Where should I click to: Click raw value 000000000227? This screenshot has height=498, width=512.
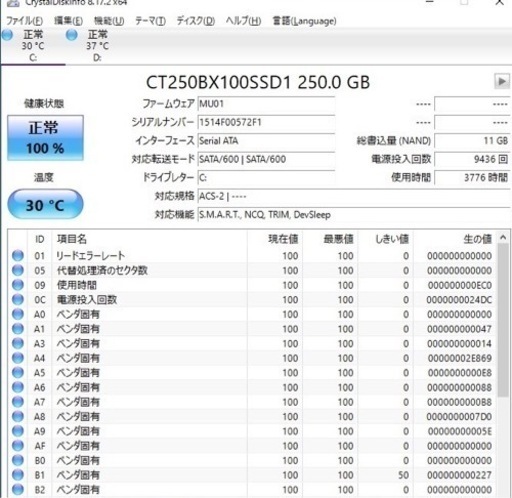tap(459, 475)
